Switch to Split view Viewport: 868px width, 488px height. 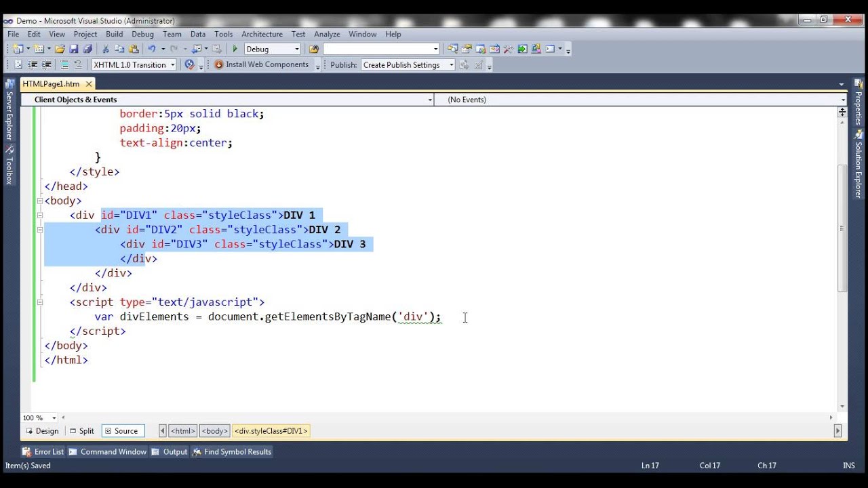81,431
